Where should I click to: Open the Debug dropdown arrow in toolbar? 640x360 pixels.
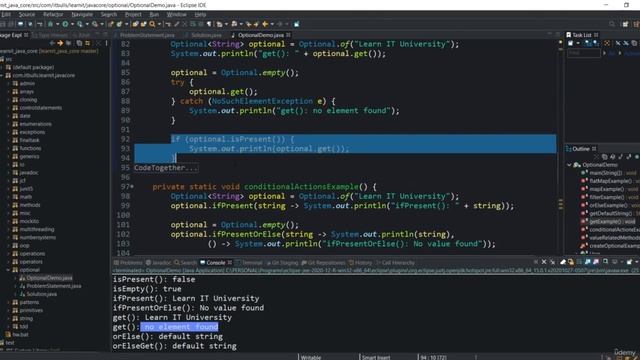click(x=58, y=24)
